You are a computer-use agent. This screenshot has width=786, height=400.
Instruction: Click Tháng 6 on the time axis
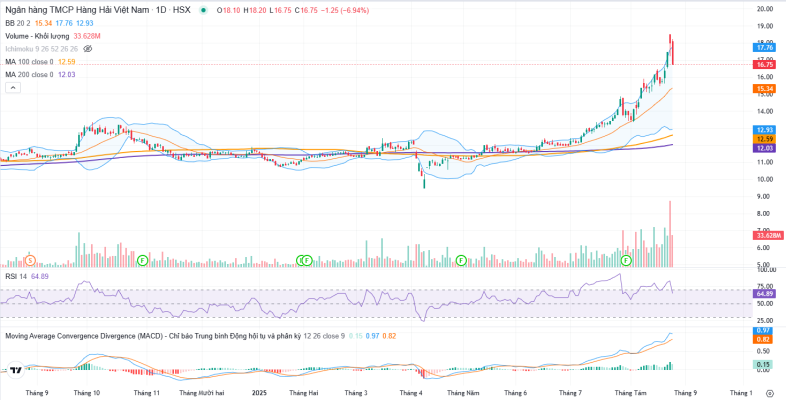(x=516, y=392)
